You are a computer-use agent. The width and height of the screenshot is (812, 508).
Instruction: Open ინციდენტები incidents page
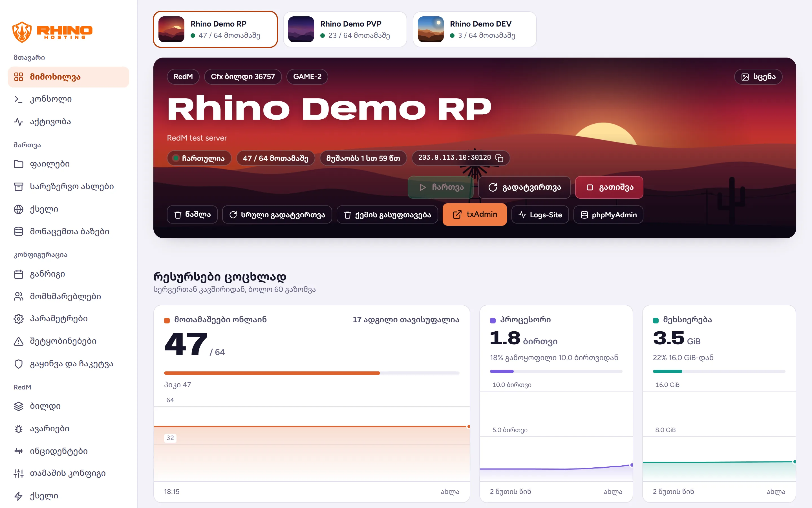(x=69, y=451)
